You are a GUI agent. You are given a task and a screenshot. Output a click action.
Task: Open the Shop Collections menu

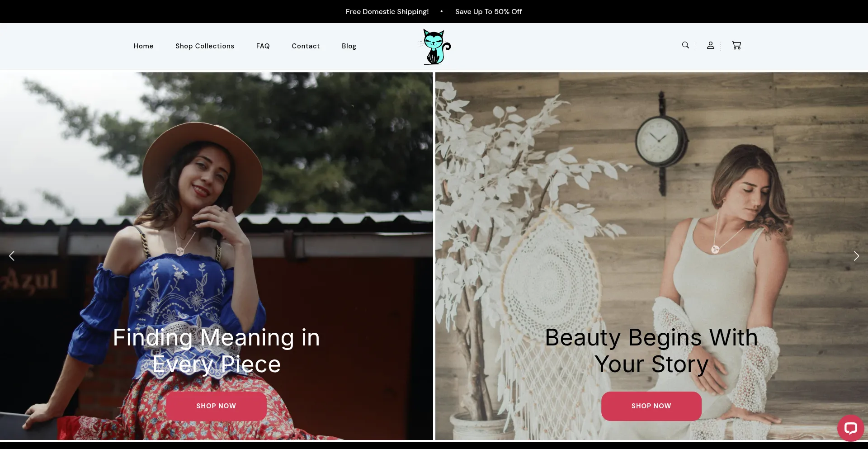coord(205,46)
